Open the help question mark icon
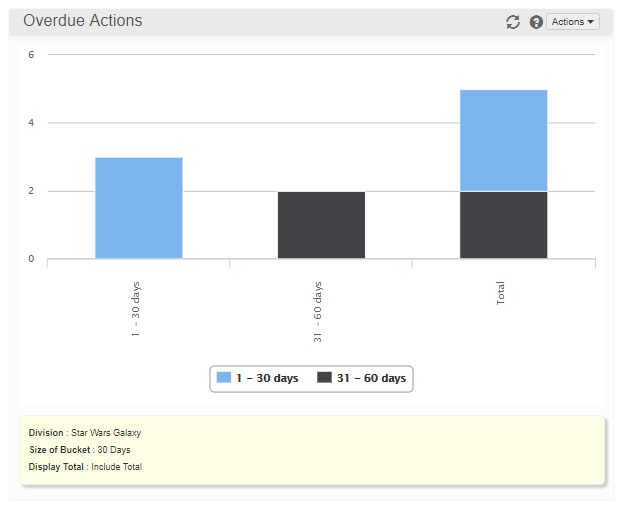 coord(536,22)
